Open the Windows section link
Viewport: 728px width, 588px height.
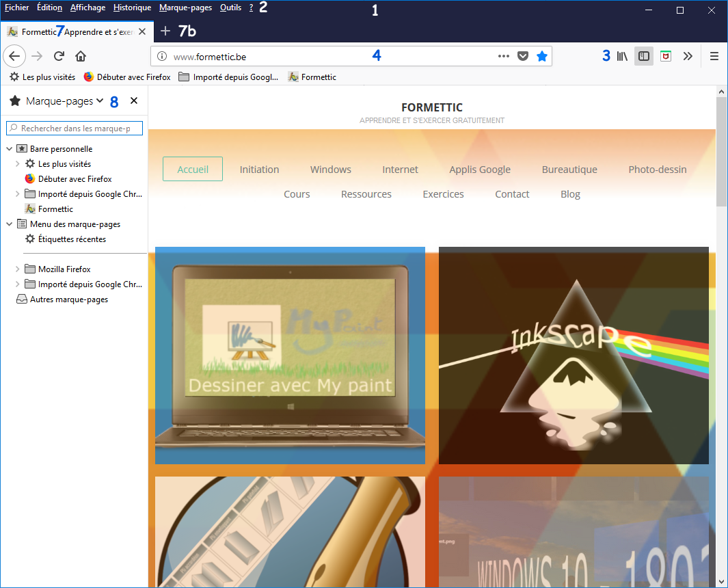[331, 169]
